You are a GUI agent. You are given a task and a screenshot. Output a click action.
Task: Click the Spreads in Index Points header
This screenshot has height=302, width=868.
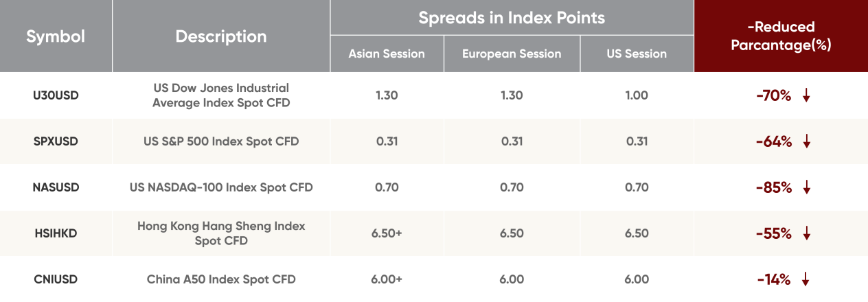click(x=512, y=18)
